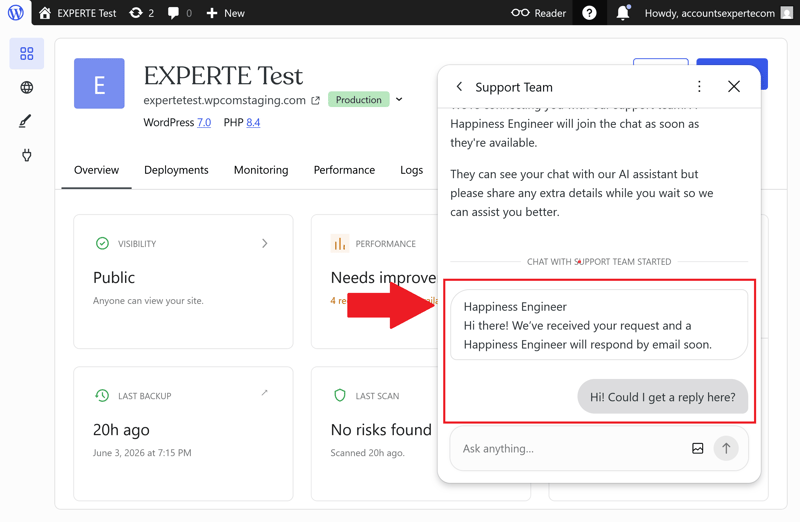Click the attach image icon in chat
The height and width of the screenshot is (522, 800).
(697, 449)
